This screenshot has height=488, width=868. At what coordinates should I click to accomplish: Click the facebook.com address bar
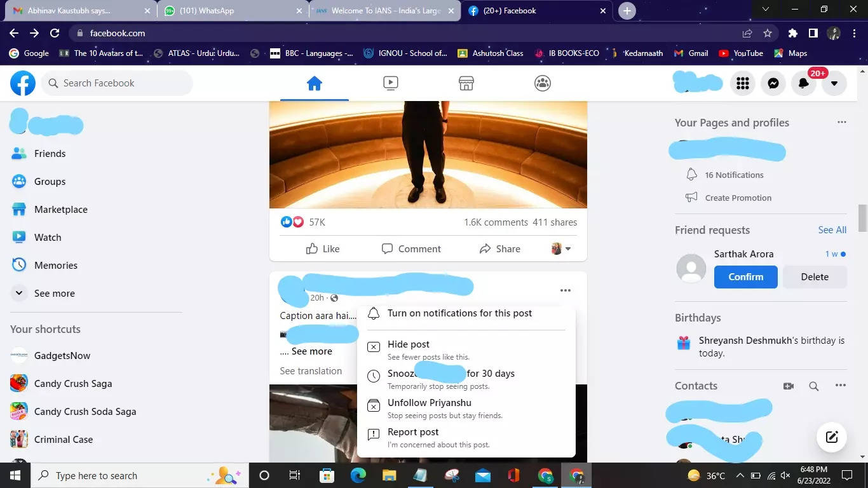(407, 33)
